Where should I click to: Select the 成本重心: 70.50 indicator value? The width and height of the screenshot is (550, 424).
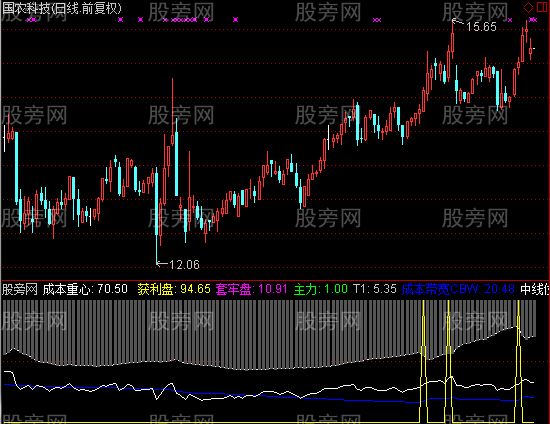click(85, 289)
